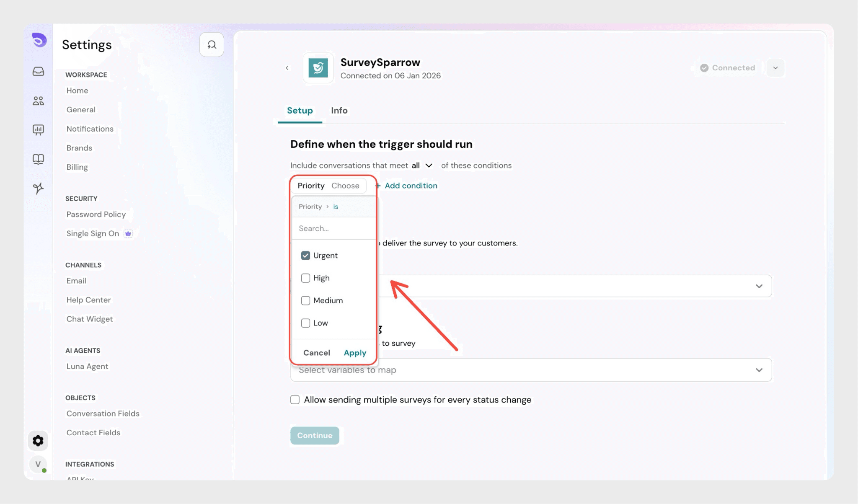Image resolution: width=858 pixels, height=504 pixels.
Task: Check the High priority checkbox
Action: tap(305, 278)
